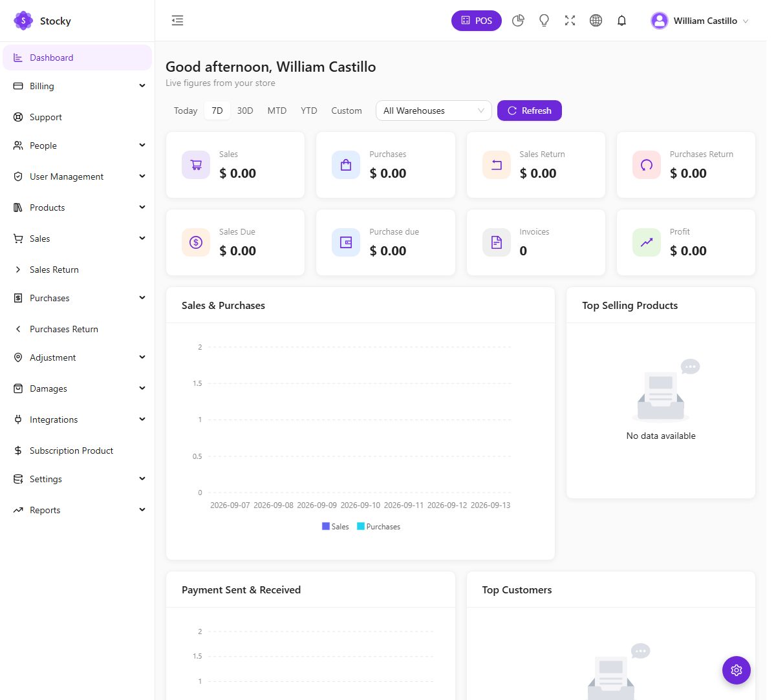Expand the Purchases menu chevron
This screenshot has height=700, width=776.
coord(142,297)
